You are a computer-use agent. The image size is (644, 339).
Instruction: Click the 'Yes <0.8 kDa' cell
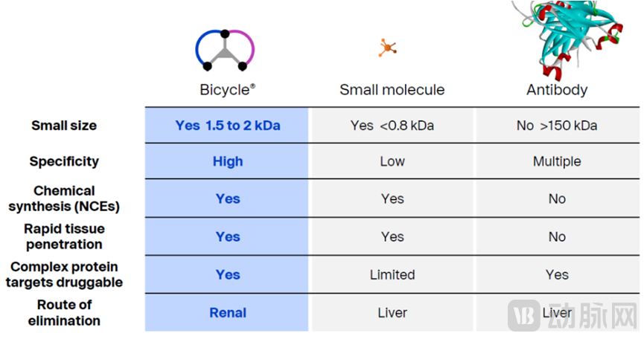pos(392,126)
